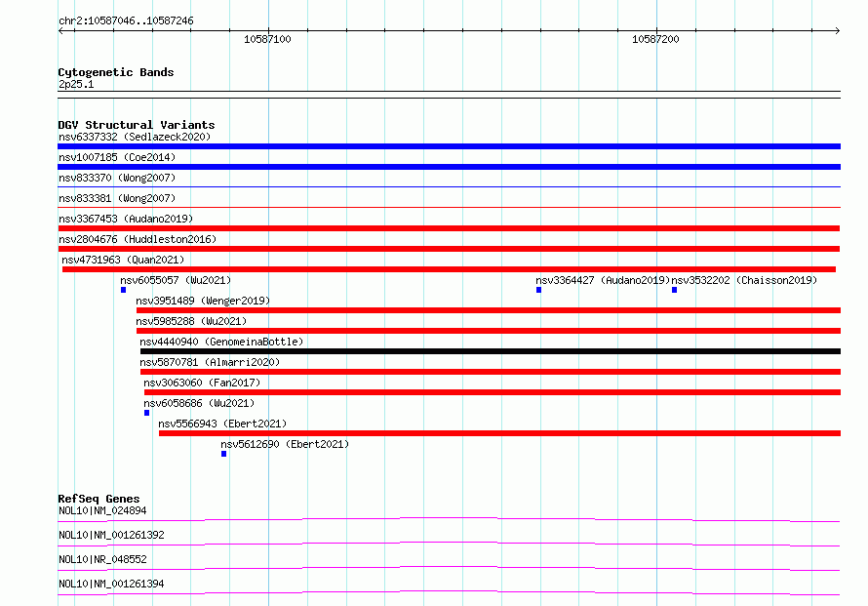
Task: Select the 2p25.1 band label
Action: [76, 84]
